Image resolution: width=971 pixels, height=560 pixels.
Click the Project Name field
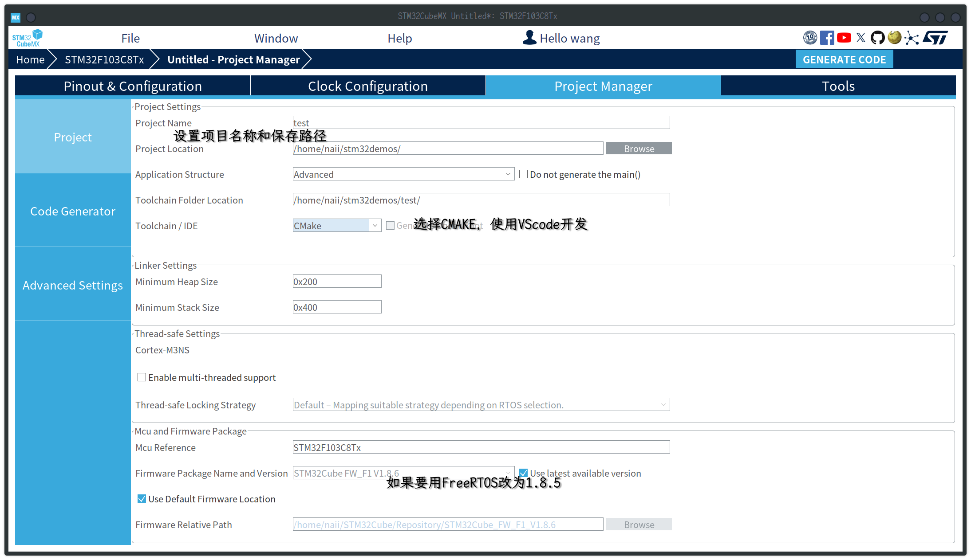click(x=481, y=123)
